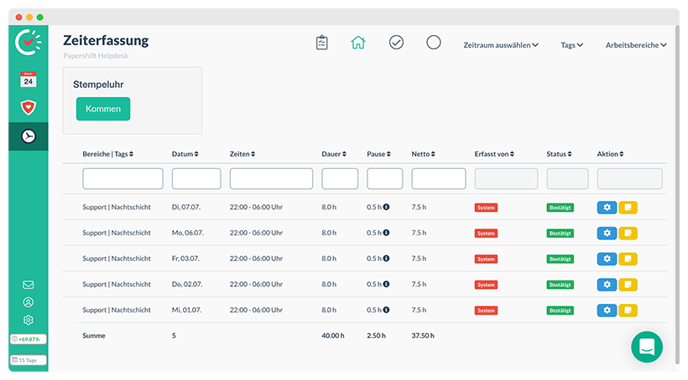Open the envelope messages icon

(x=28, y=285)
